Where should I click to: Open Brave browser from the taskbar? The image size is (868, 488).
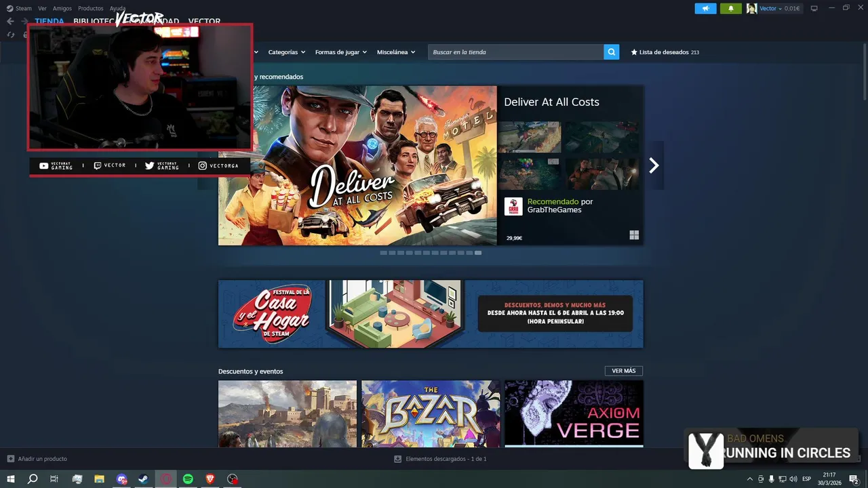point(210,479)
